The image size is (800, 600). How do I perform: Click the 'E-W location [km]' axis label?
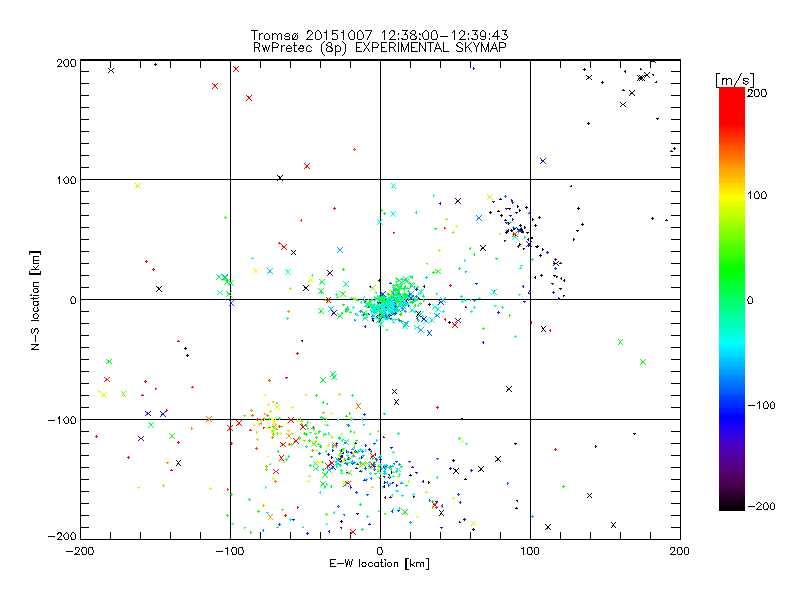(379, 564)
